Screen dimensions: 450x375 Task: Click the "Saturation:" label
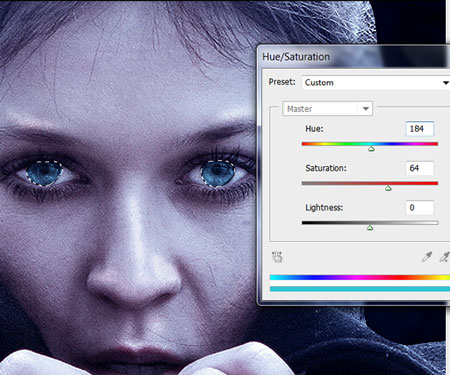(x=326, y=168)
